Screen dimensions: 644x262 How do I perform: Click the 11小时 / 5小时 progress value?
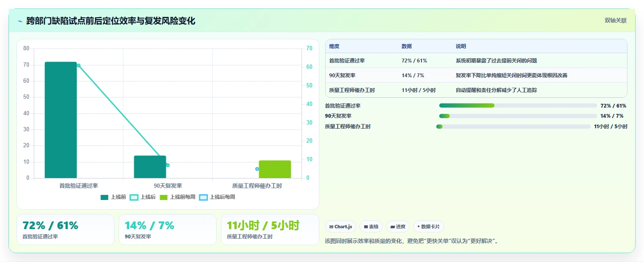[x=611, y=127]
